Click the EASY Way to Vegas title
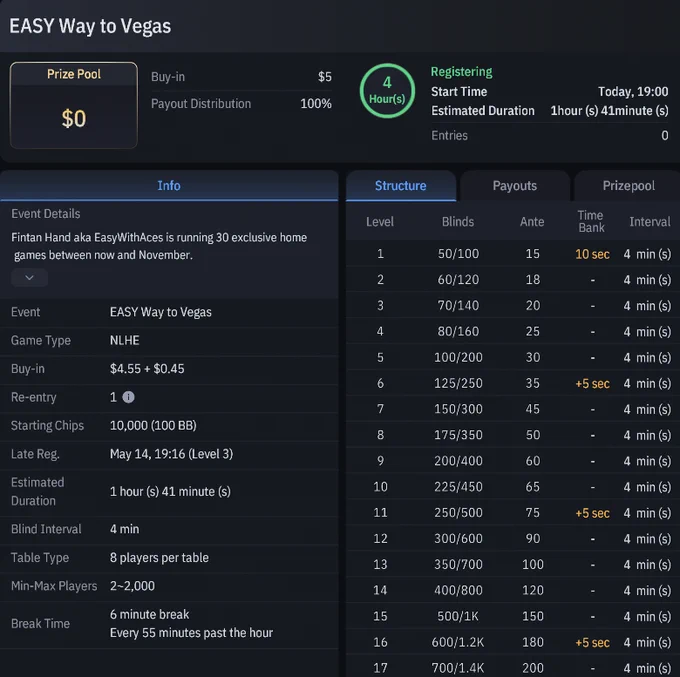 point(90,26)
